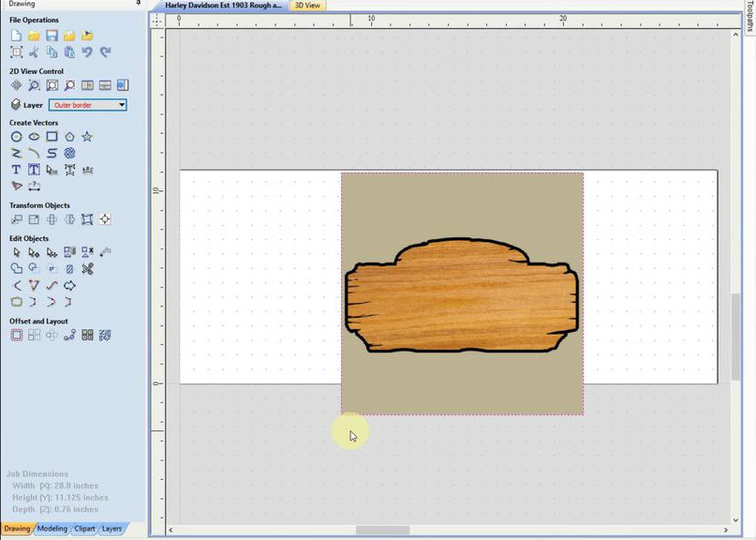
Task: Select the Draw Polygon tool
Action: pyautogui.click(x=69, y=137)
